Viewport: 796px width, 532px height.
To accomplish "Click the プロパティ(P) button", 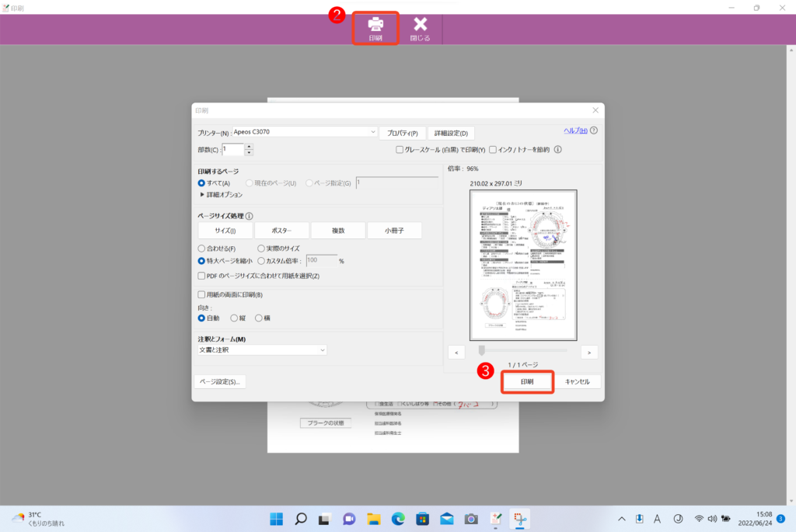I will [x=403, y=133].
